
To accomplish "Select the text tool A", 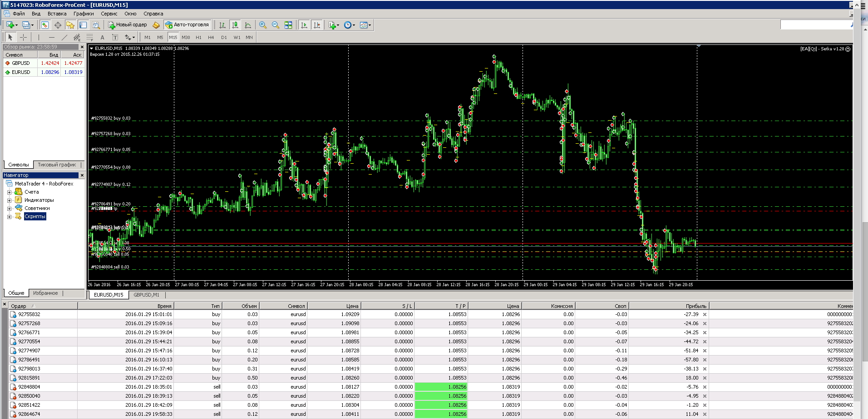I will [103, 37].
